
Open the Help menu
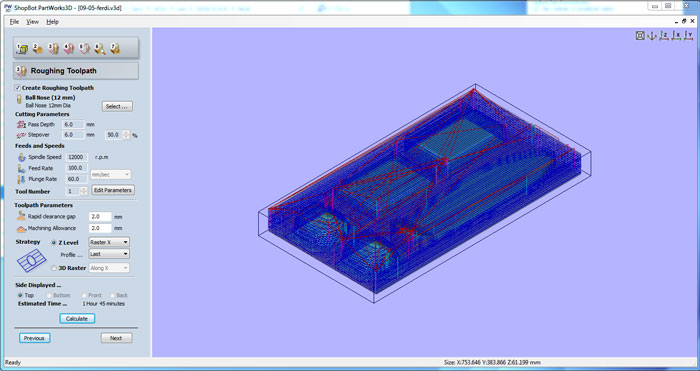[52, 22]
